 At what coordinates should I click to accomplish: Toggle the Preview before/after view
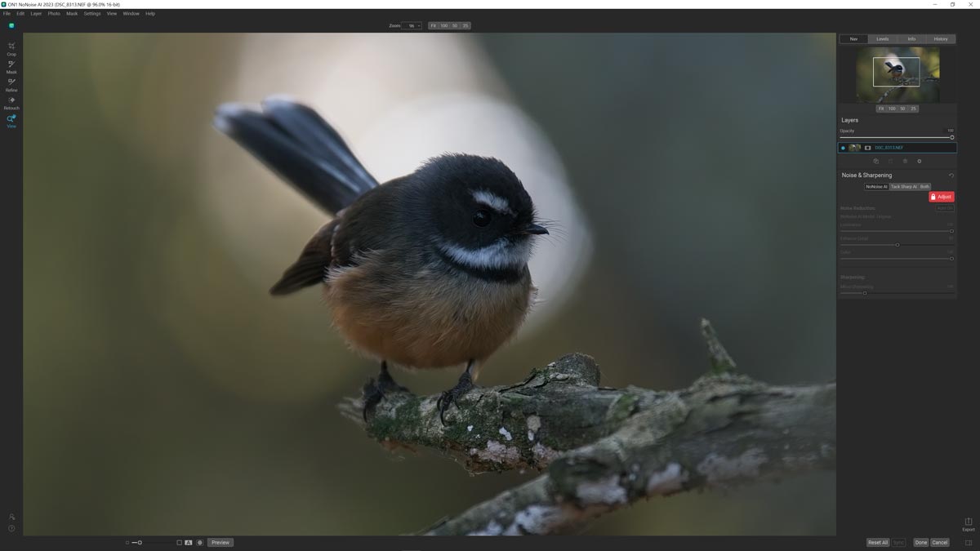[219, 541]
